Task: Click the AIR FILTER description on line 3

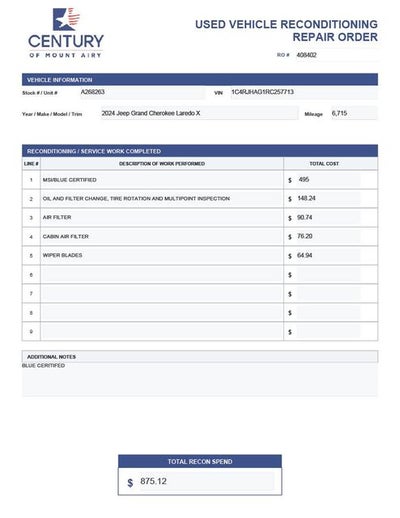Action: point(162,218)
